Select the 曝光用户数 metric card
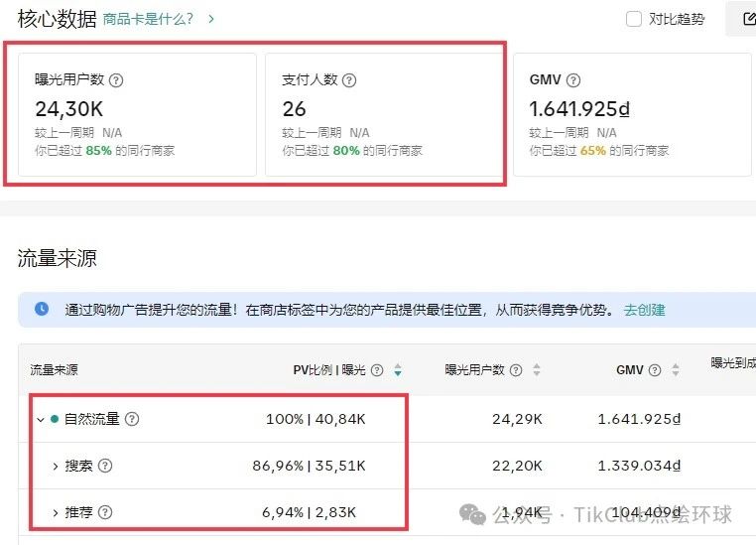The width and height of the screenshot is (756, 545). coord(137,115)
